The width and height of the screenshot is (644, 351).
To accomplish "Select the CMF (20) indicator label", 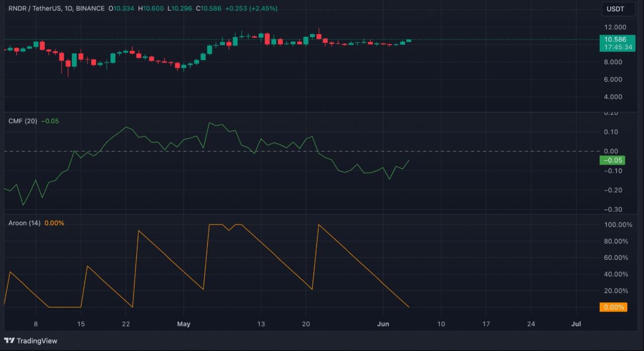I will (x=23, y=121).
